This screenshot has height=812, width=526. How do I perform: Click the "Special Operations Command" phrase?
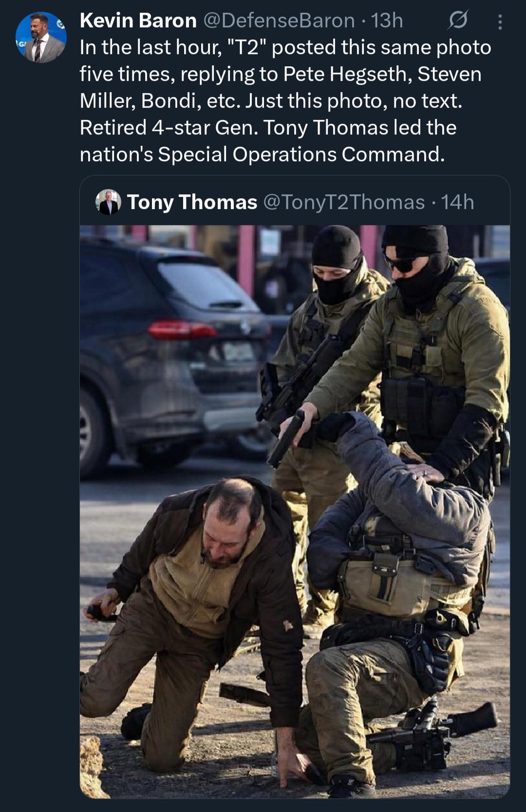pyautogui.click(x=301, y=154)
